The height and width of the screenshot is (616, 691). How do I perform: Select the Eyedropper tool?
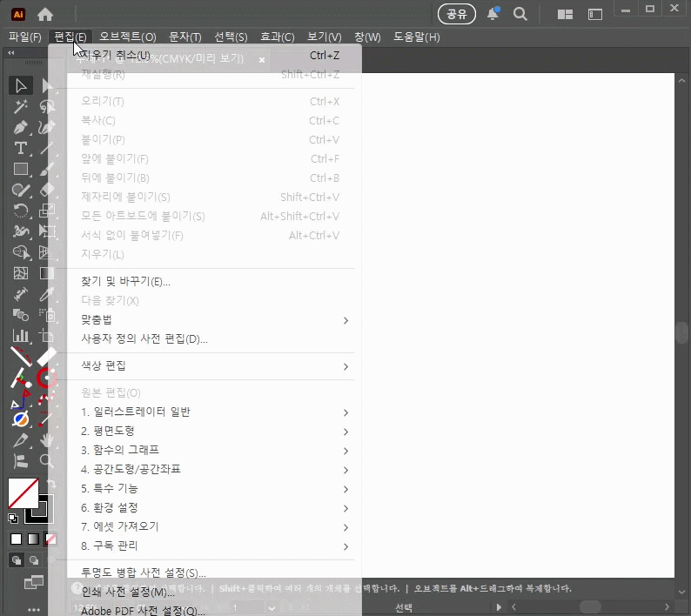coord(46,294)
